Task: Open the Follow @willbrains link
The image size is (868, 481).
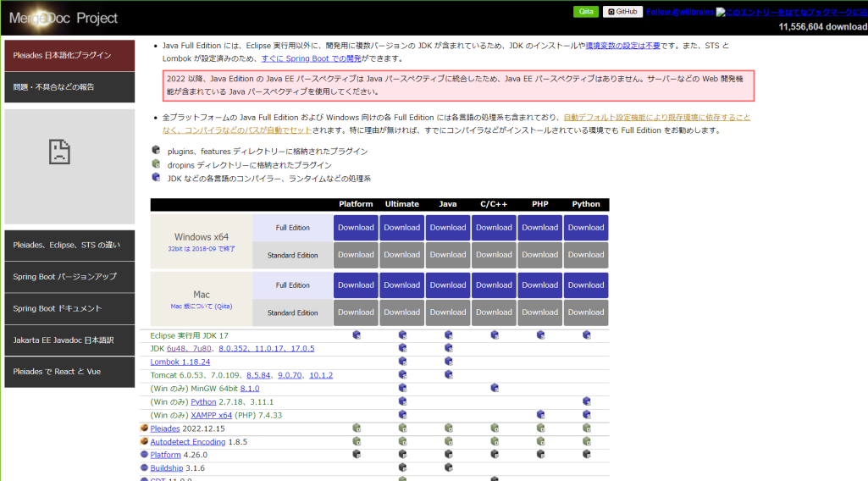Action: click(680, 12)
